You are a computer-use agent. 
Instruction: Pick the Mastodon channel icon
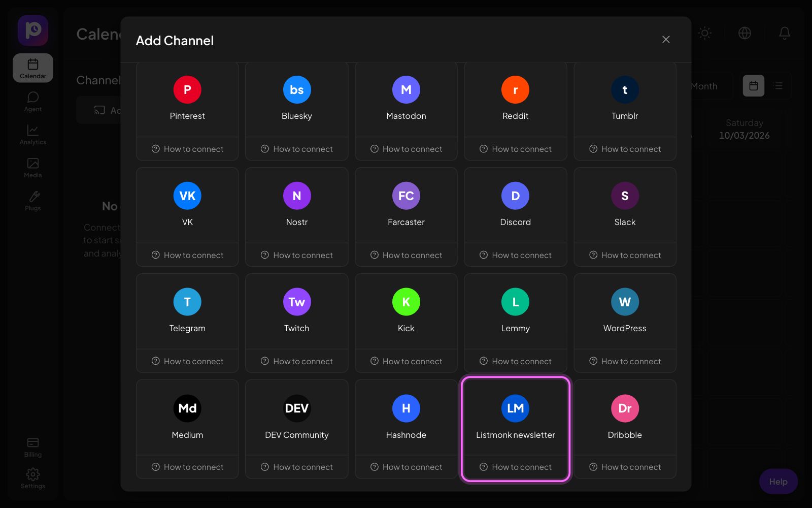coord(406,89)
